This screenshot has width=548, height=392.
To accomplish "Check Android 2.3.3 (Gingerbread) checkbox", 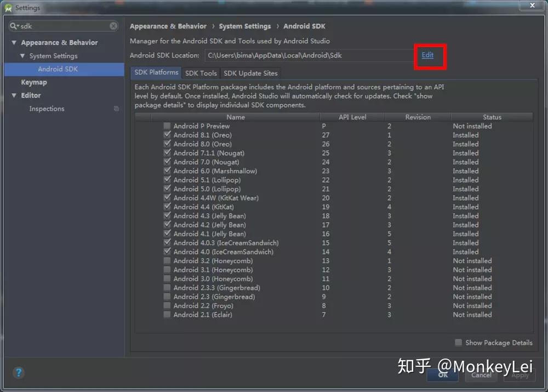I will tap(167, 287).
